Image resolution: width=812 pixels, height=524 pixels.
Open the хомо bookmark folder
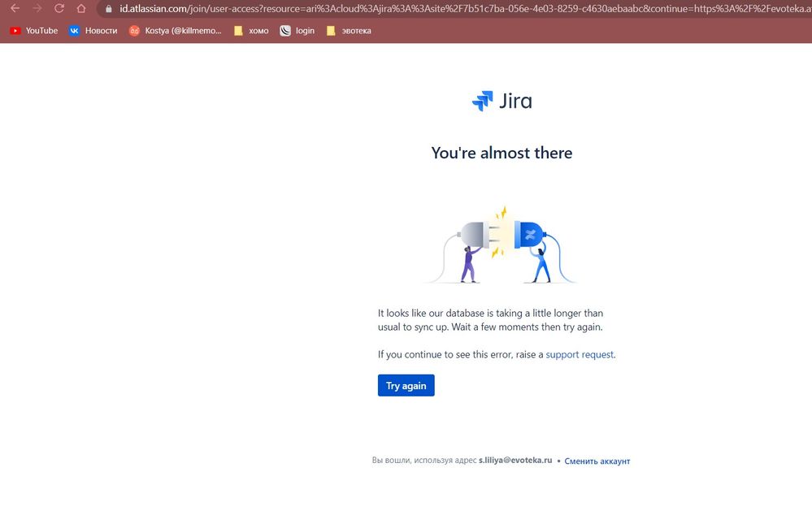[x=251, y=31]
